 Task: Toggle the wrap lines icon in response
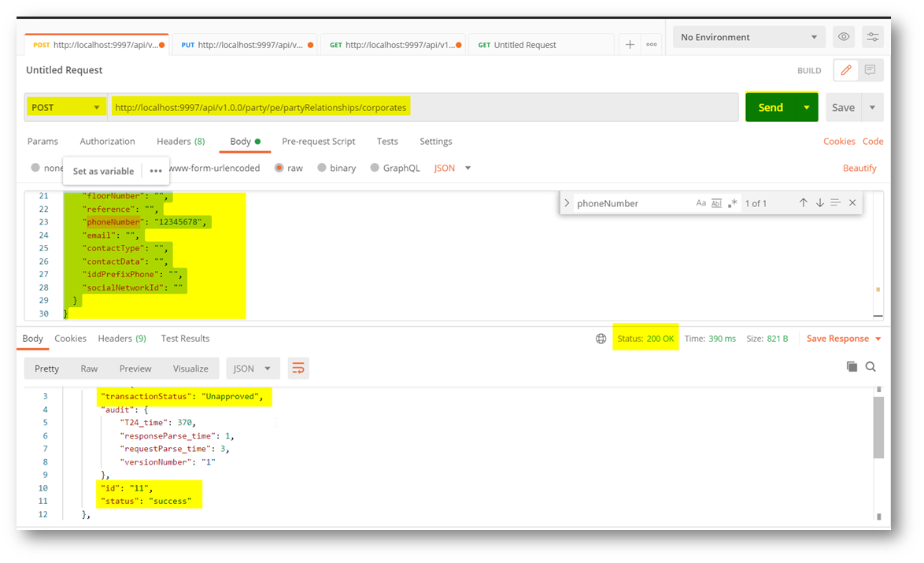coord(298,369)
